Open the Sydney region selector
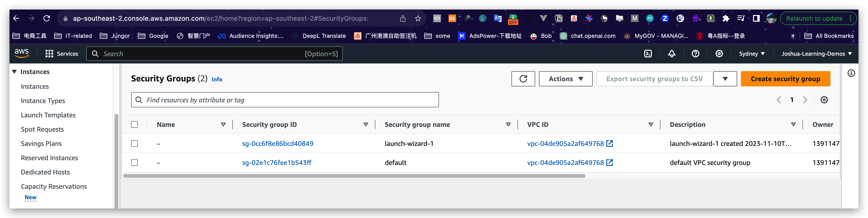The width and height of the screenshot is (868, 218). point(751,53)
